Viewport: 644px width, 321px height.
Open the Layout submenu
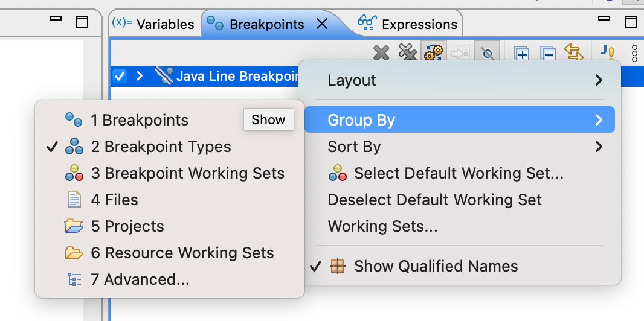tap(459, 80)
